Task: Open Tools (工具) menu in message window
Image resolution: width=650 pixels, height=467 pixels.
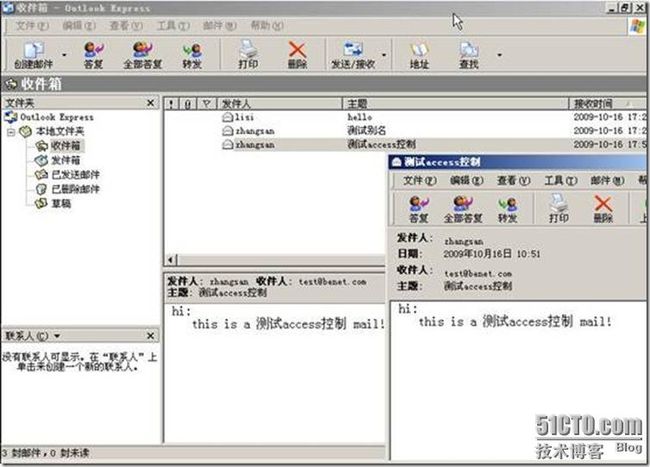Action: click(x=560, y=181)
